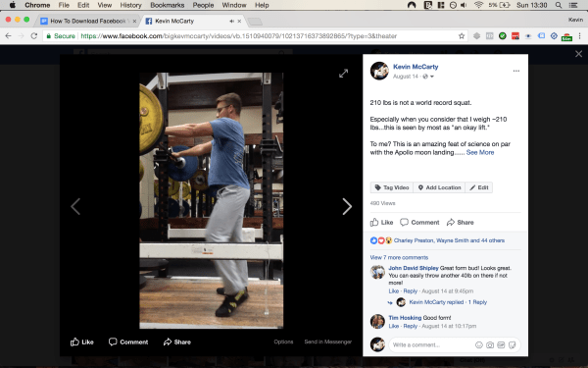The height and width of the screenshot is (368, 588).
Task: Open the Help menu
Action: 262,5
